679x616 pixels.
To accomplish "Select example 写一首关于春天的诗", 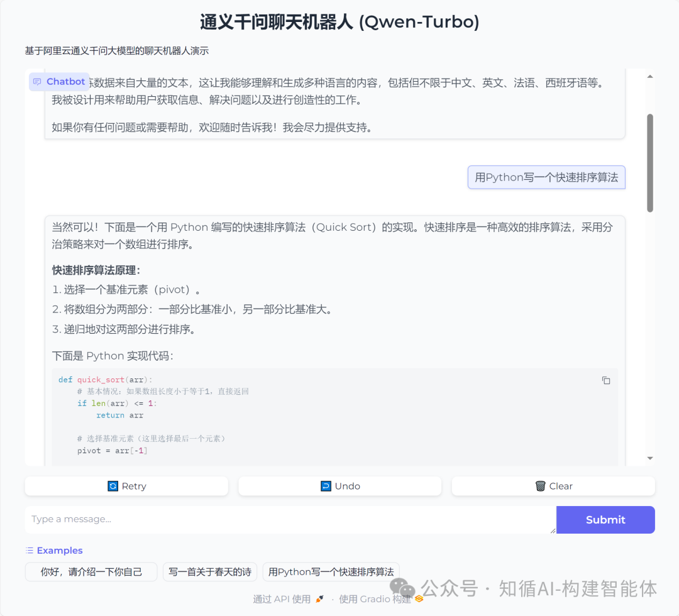I will (x=210, y=572).
